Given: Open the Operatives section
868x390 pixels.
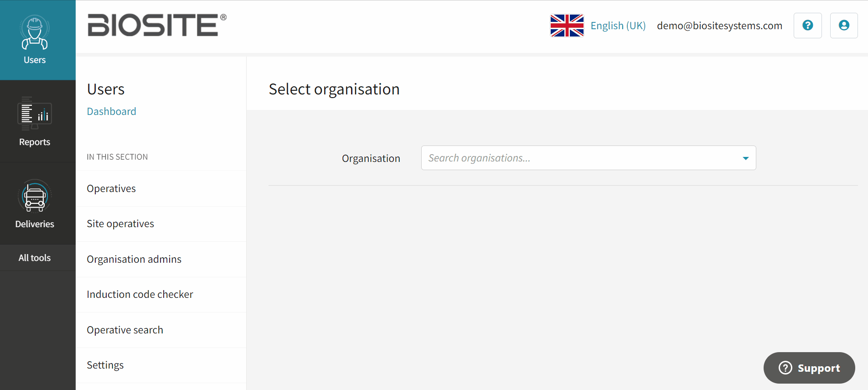Looking at the screenshot, I should coord(111,188).
